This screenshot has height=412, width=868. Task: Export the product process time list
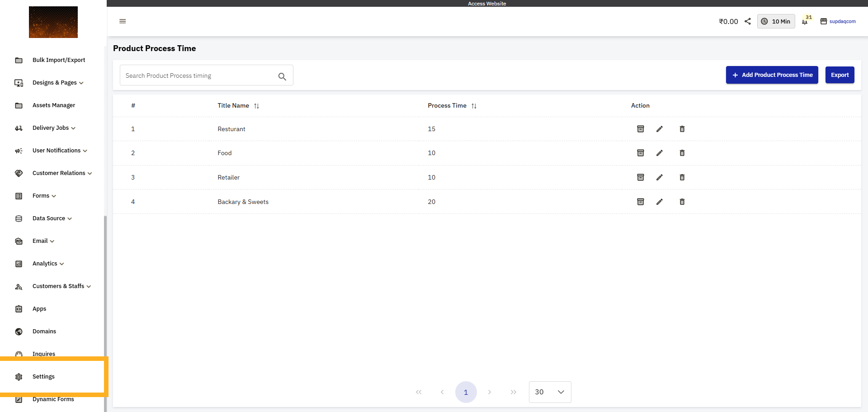click(x=840, y=75)
